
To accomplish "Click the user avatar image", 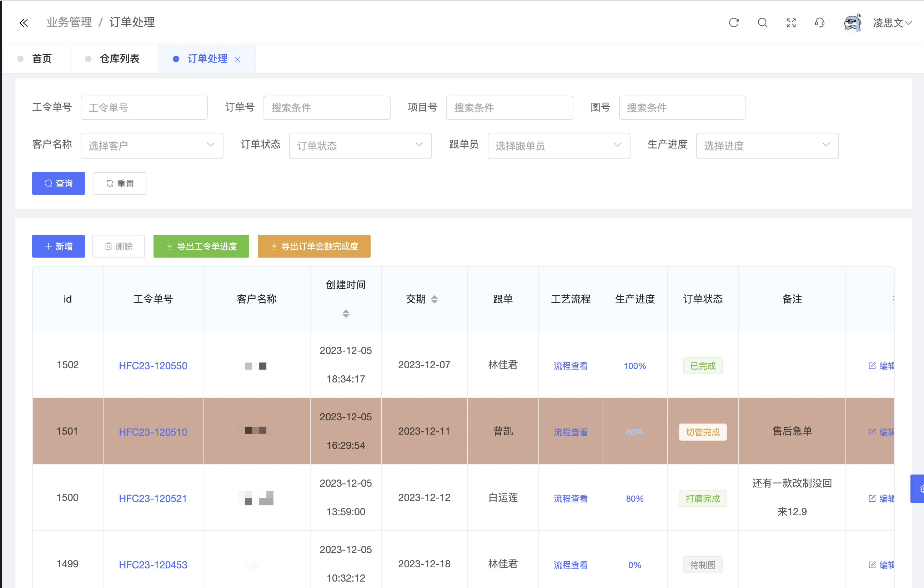I will coord(852,22).
